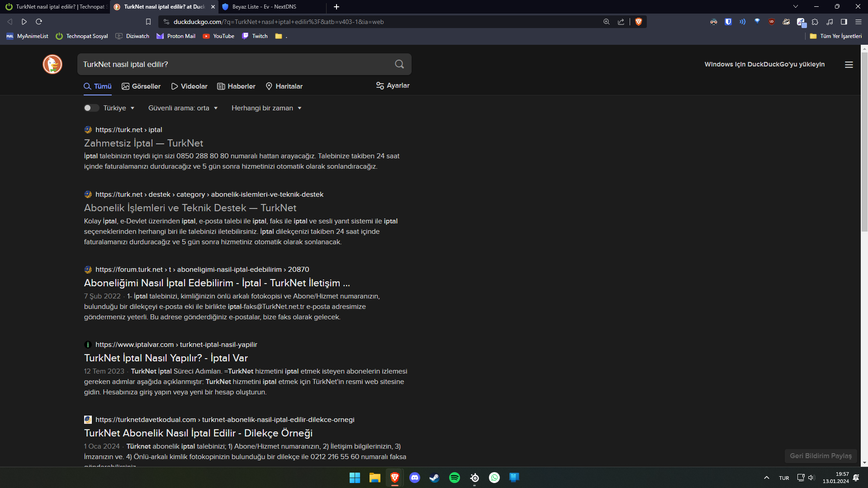This screenshot has height=488, width=868.
Task: Open Tüm Yer İşaretleri bookmarks folder
Action: [x=836, y=36]
